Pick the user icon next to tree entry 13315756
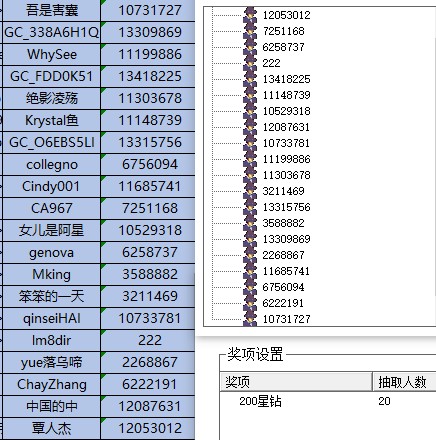Viewport: 436px width, 440px height. point(250,207)
